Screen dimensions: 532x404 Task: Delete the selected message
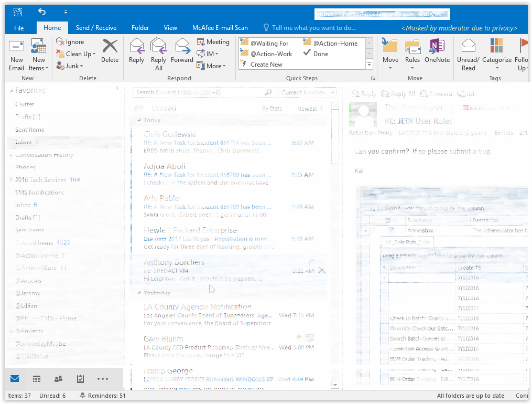pos(110,51)
